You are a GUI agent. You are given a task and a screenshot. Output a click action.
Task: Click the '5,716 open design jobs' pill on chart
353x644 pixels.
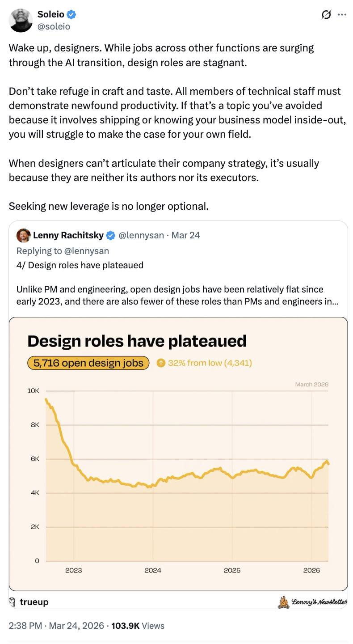coord(88,363)
